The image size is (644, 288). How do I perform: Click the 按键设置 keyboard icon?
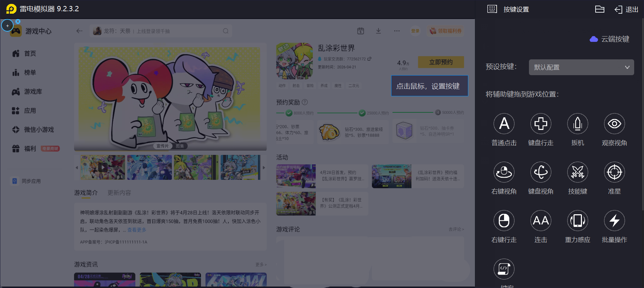click(492, 9)
